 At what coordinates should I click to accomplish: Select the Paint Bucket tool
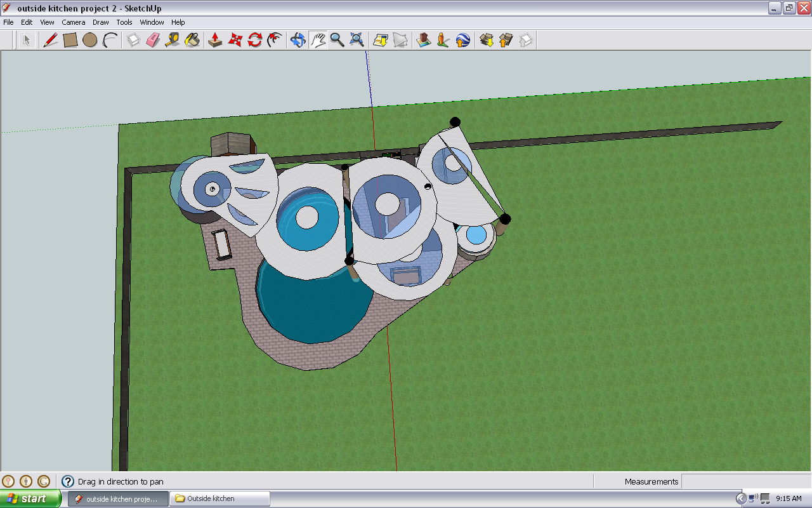(192, 40)
